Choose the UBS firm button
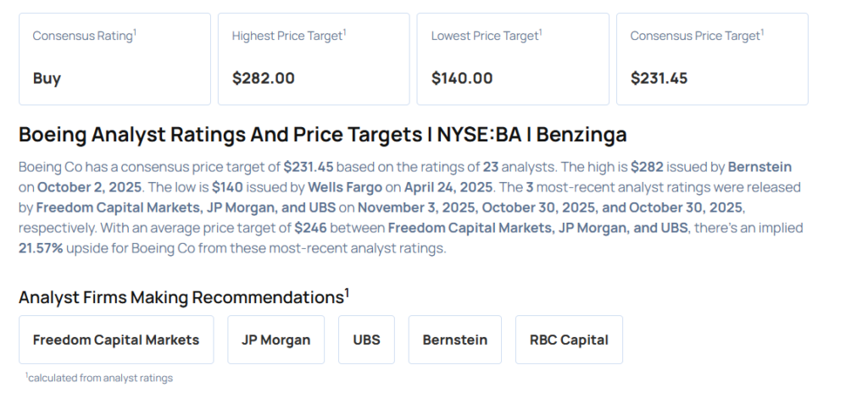 366,340
